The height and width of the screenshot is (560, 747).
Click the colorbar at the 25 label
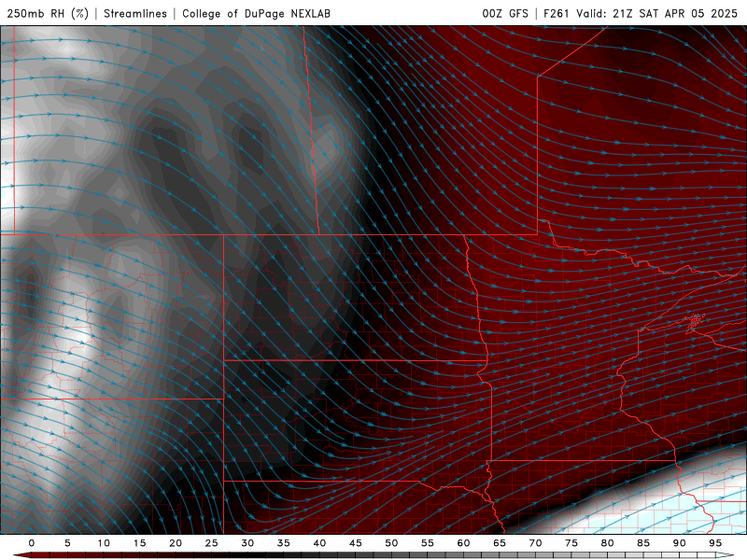coord(212,543)
